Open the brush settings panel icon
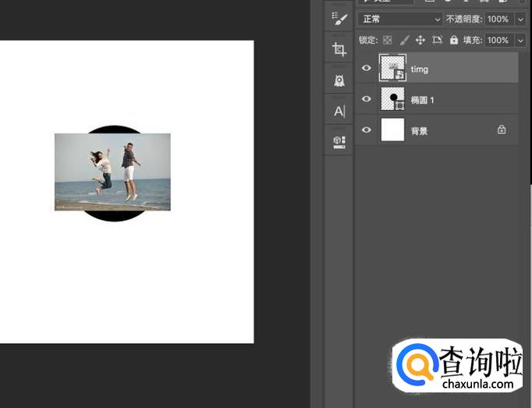532x408 pixels. tap(339, 20)
